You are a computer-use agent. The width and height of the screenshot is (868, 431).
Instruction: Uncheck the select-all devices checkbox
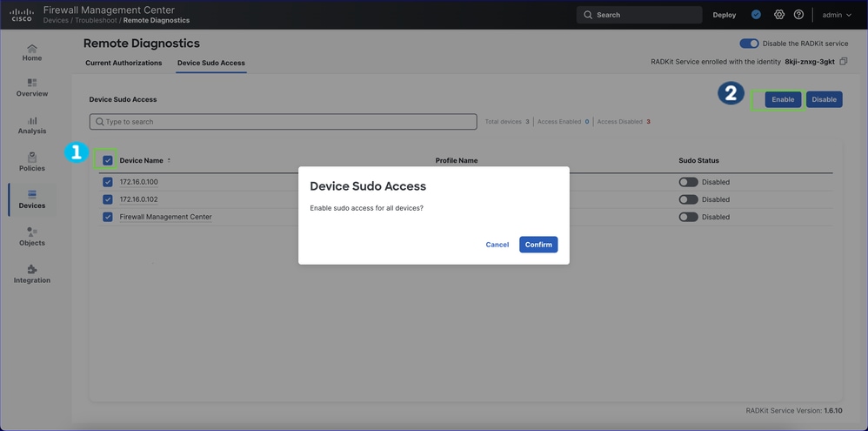(108, 161)
